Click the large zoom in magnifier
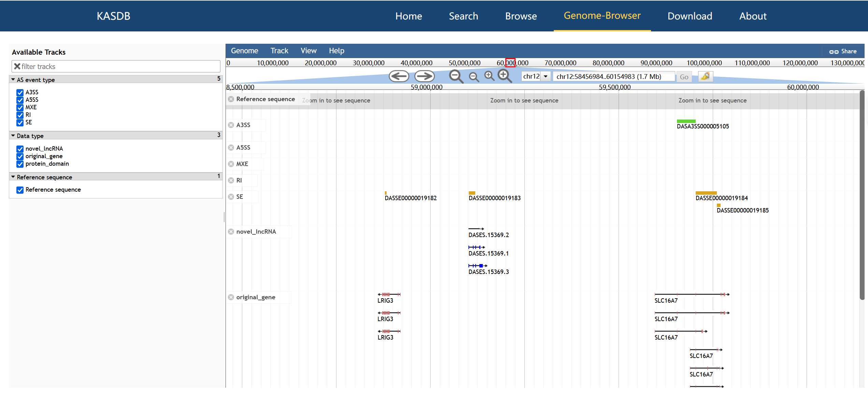This screenshot has height=399, width=868. pos(505,76)
